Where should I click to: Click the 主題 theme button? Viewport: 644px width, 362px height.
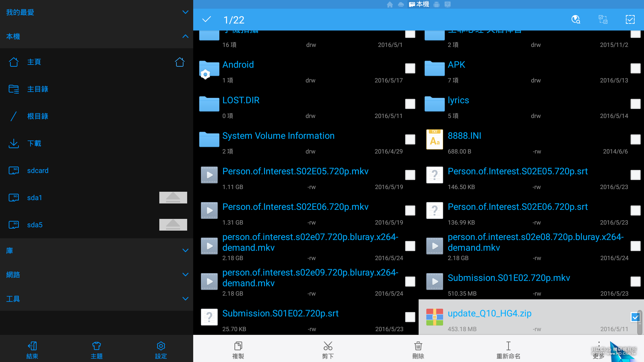pyautogui.click(x=96, y=350)
